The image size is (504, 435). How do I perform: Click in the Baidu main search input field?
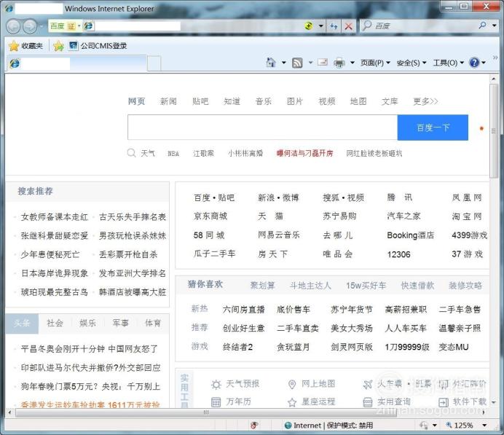pyautogui.click(x=262, y=128)
